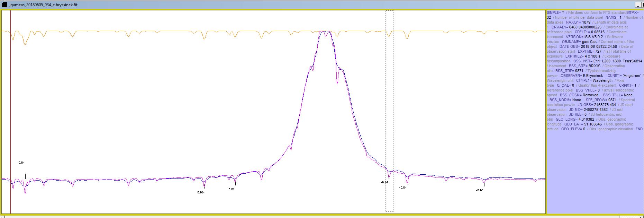
Task: Click the flat top of the emission peak
Action: click(x=325, y=32)
